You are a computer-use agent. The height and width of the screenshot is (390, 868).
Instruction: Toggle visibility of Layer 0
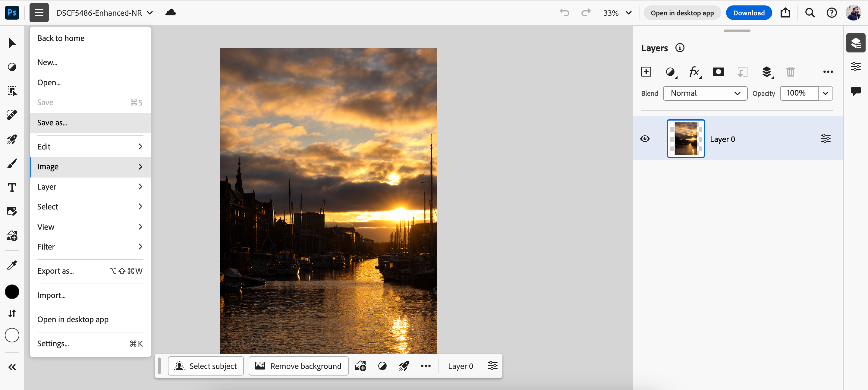coord(645,139)
